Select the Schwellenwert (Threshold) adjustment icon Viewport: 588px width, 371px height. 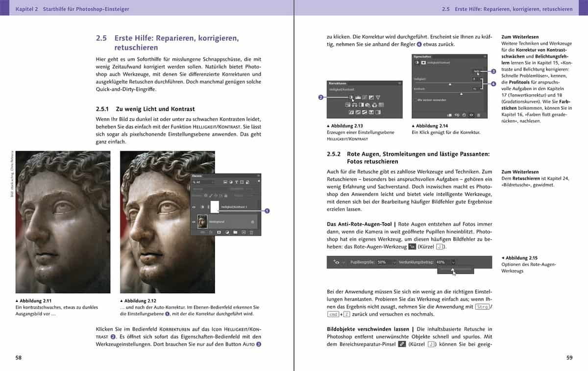coord(365,112)
